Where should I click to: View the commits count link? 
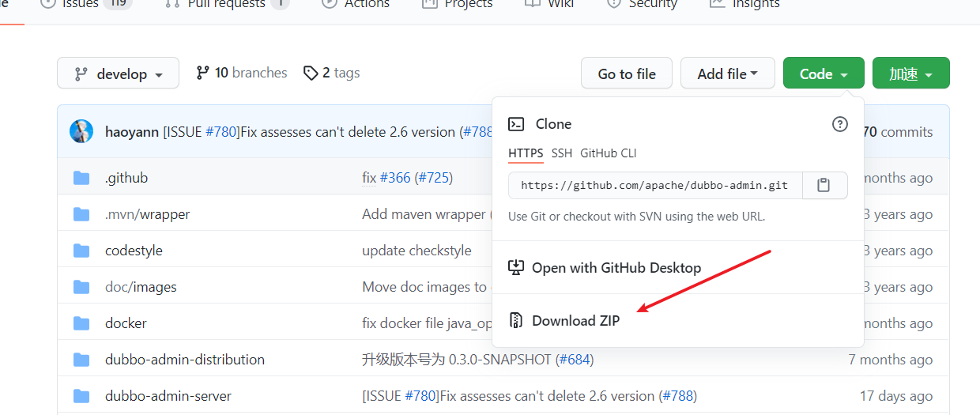click(x=898, y=132)
